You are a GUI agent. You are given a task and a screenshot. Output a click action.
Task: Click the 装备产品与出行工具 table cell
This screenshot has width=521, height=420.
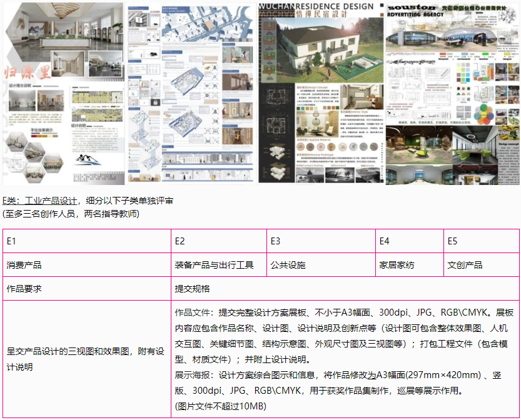[219, 265]
